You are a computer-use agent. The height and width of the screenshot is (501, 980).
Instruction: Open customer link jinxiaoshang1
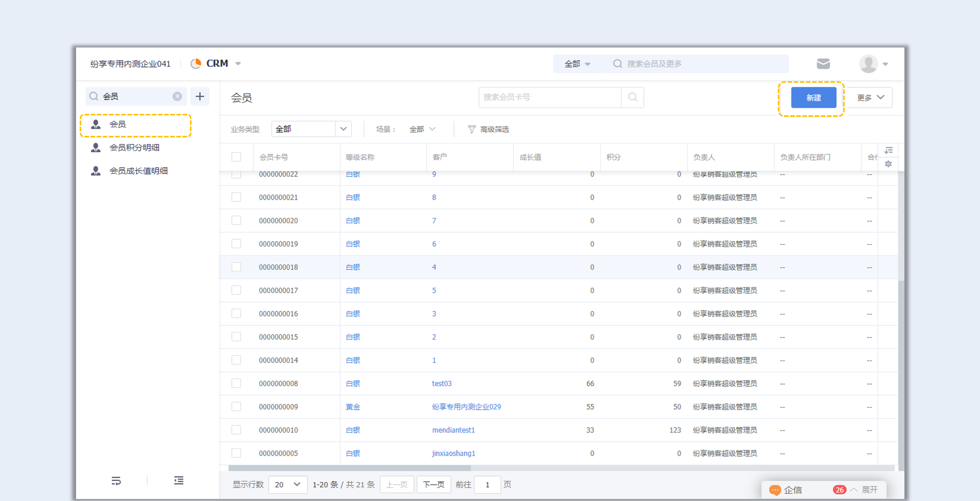coord(453,454)
